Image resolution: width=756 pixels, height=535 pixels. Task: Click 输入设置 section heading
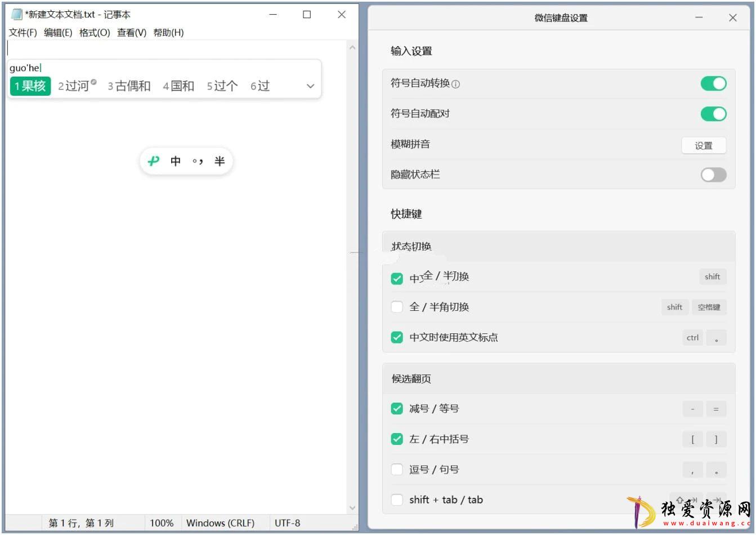[411, 51]
